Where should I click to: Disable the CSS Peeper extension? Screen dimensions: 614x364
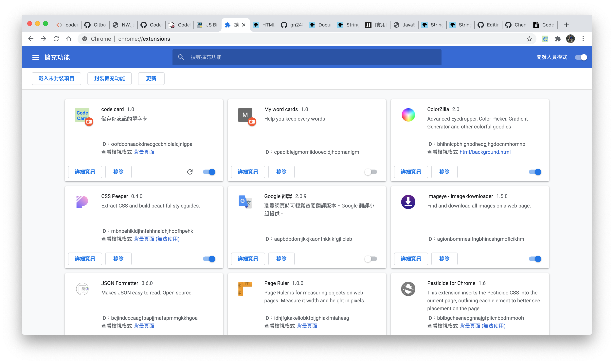pyautogui.click(x=209, y=259)
